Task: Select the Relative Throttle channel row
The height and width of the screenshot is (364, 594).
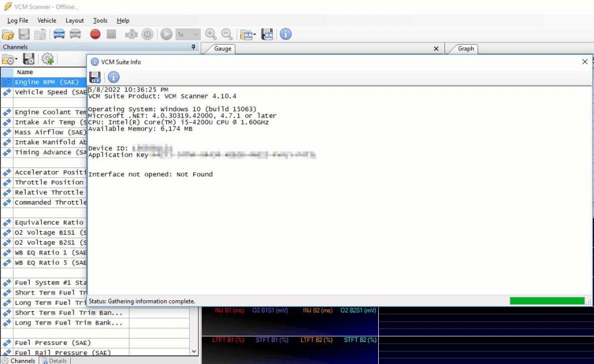Action: pyautogui.click(x=44, y=192)
